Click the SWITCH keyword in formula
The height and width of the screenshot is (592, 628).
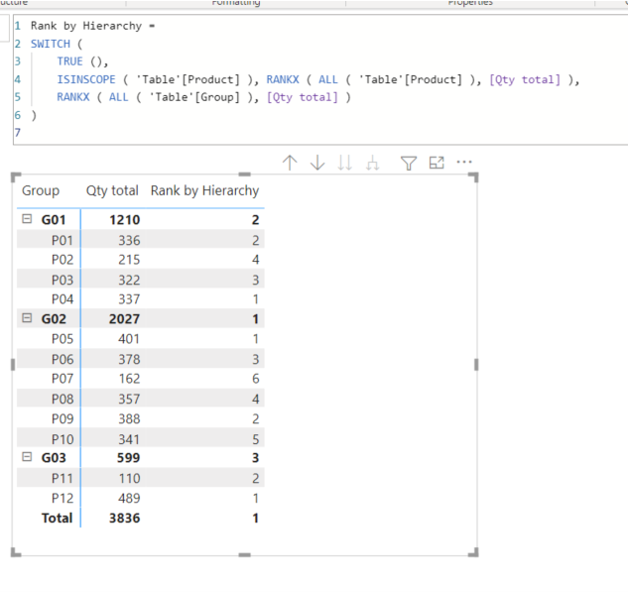[x=50, y=44]
